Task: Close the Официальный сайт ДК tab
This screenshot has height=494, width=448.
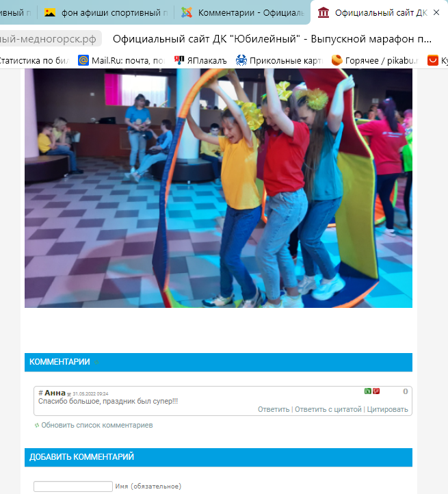Action: (x=436, y=12)
